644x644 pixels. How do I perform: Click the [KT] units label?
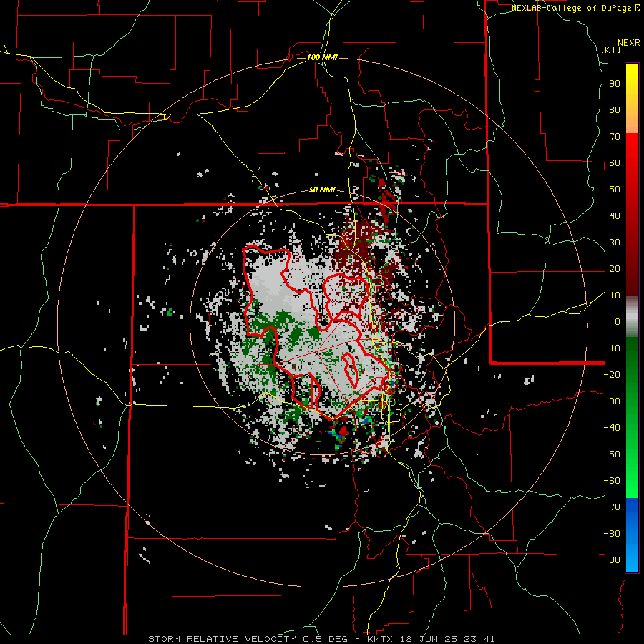[x=611, y=49]
